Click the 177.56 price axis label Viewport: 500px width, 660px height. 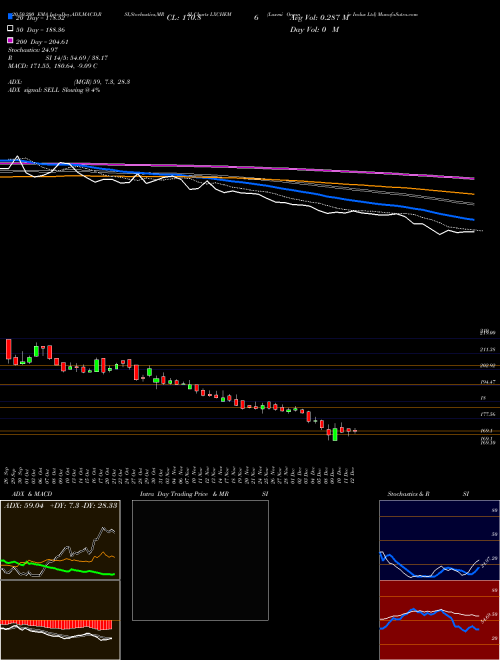[488, 415]
